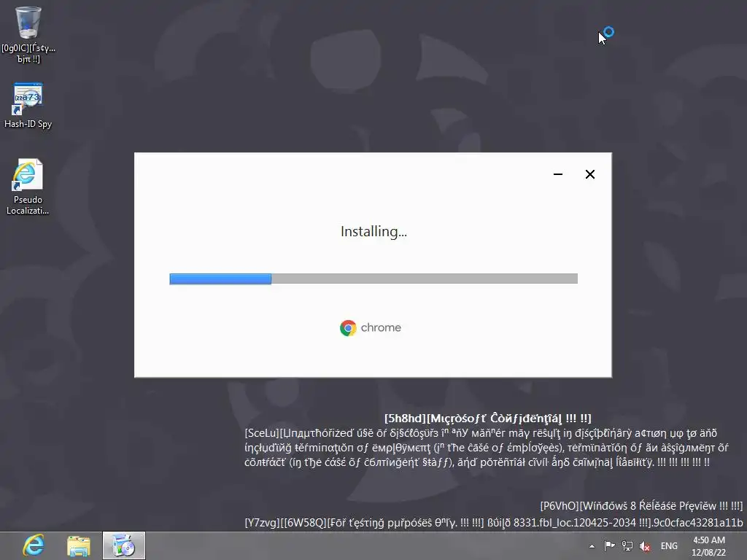Minimize the Chrome installer window
Image resolution: width=747 pixels, height=560 pixels.
[x=558, y=174]
